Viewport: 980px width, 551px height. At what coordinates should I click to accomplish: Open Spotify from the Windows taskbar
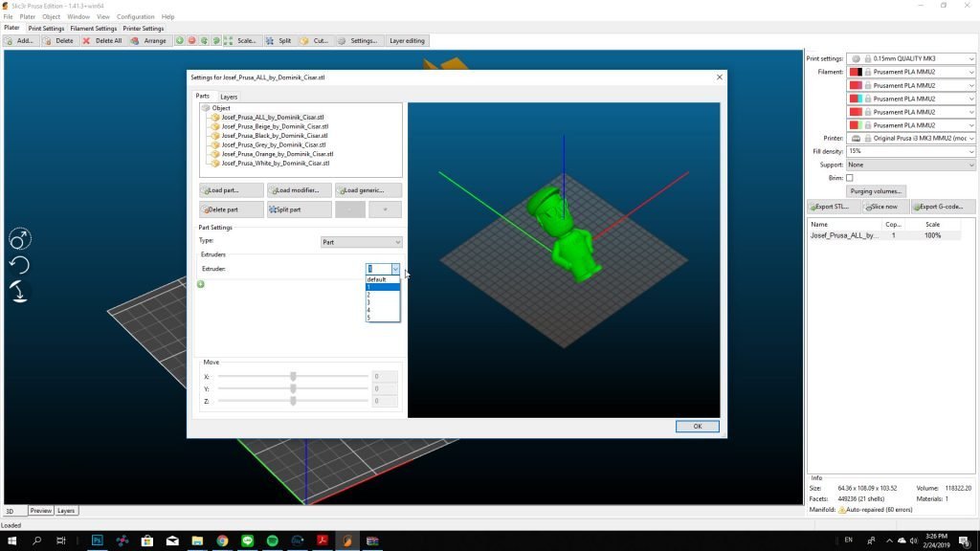coord(272,541)
